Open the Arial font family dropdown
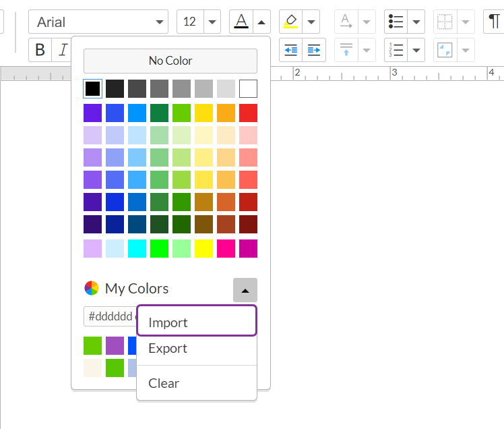This screenshot has height=429, width=504. tap(98, 22)
